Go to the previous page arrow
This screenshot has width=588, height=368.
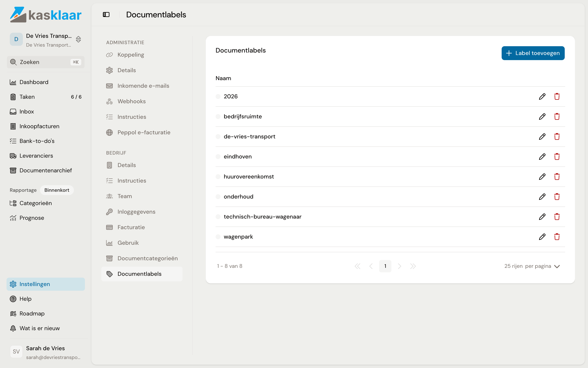tap(371, 266)
